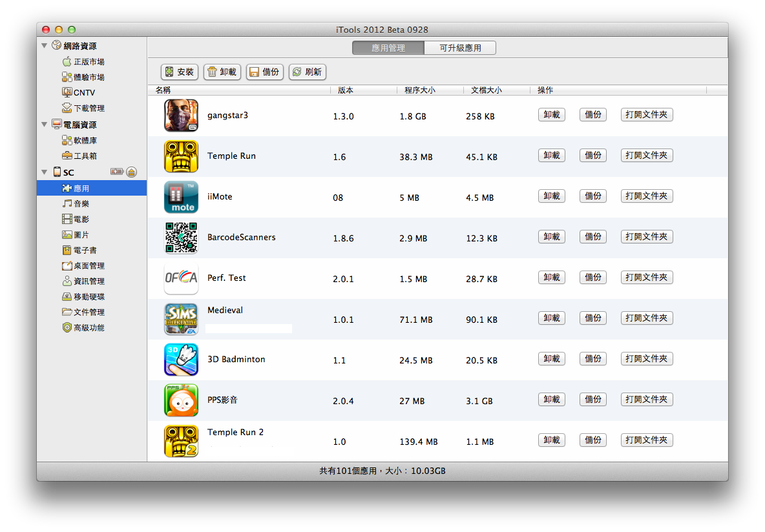Screen dimensions: 765x532
Task: Click the Sims Medieval app icon
Action: pos(181,319)
